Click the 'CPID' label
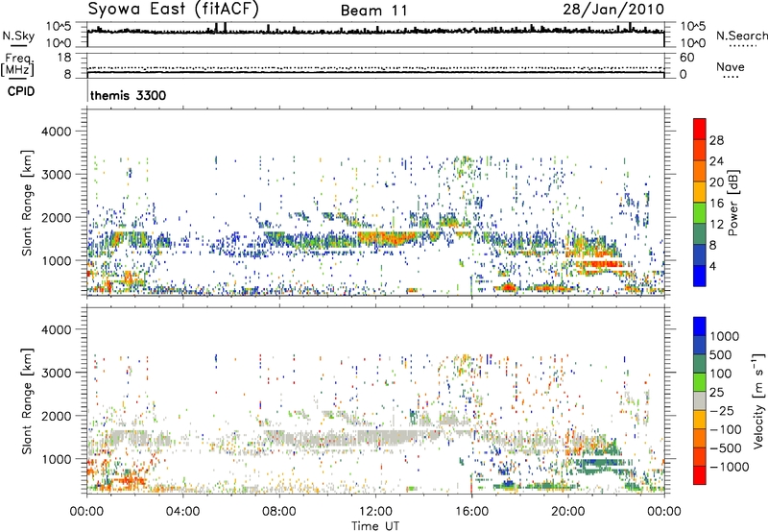The image size is (768, 532). point(20,91)
